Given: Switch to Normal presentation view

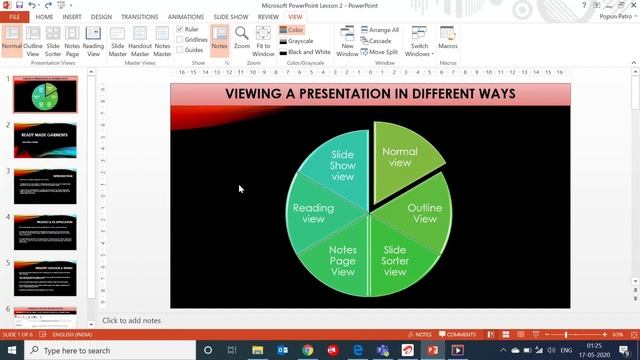Looking at the screenshot, I should (x=12, y=40).
